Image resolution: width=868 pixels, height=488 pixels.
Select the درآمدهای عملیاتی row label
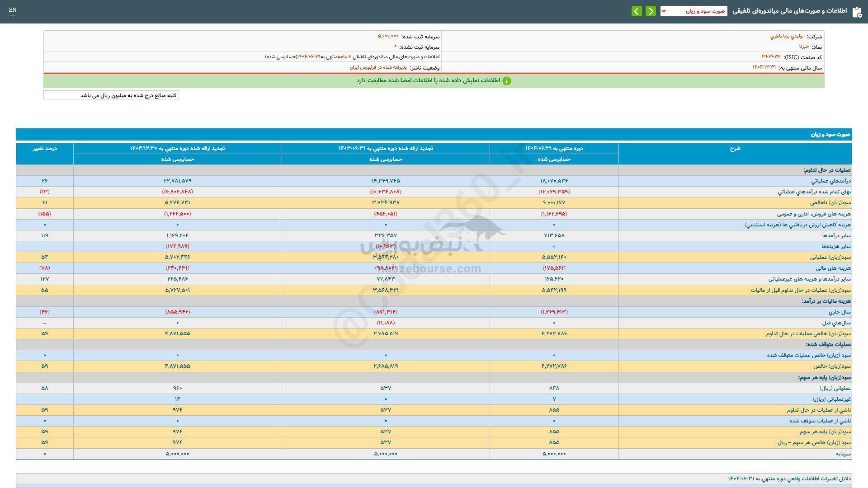(831, 181)
